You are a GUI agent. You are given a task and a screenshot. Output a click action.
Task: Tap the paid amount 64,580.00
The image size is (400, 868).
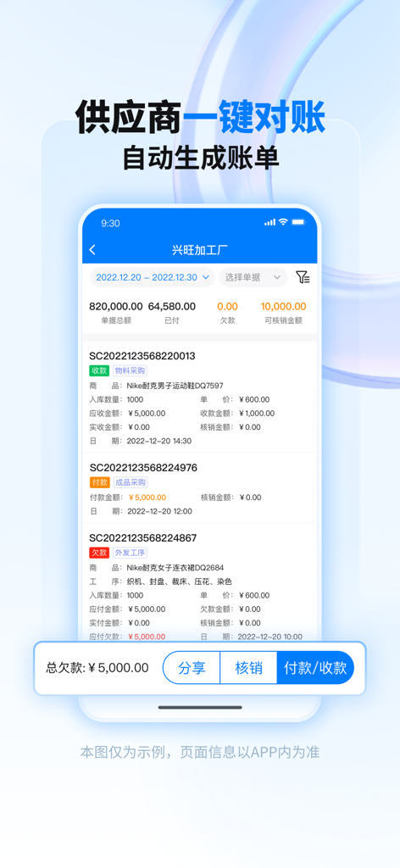pyautogui.click(x=171, y=306)
